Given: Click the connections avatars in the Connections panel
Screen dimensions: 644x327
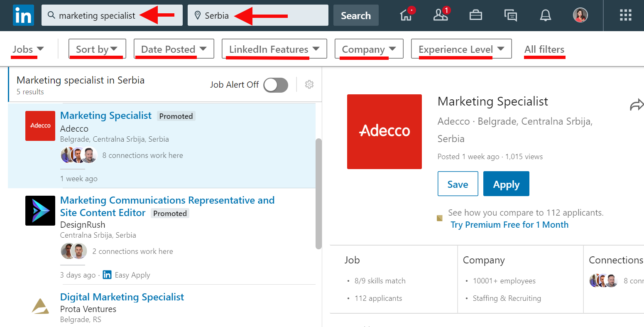Looking at the screenshot, I should coord(604,281).
